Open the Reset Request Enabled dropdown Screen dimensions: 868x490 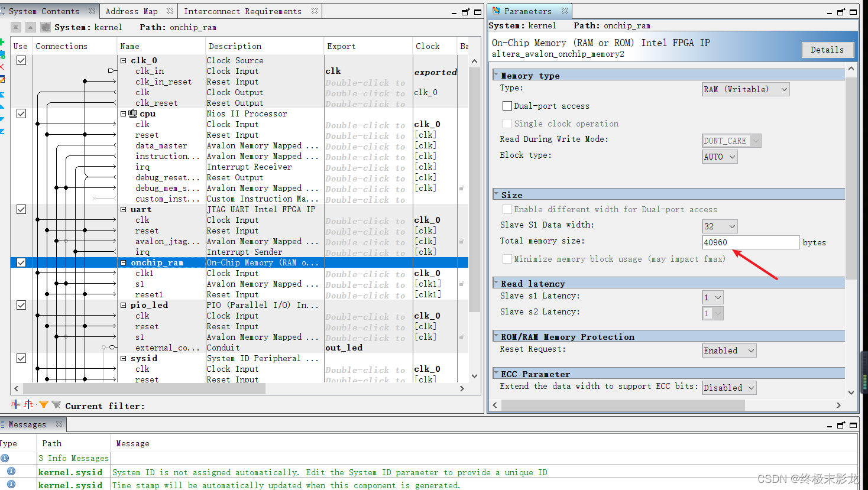tap(729, 351)
